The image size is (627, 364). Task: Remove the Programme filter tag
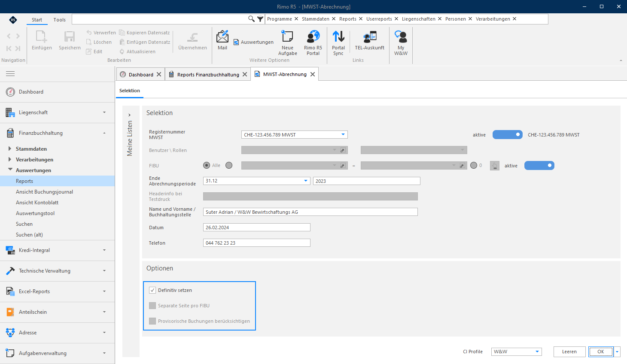296,19
